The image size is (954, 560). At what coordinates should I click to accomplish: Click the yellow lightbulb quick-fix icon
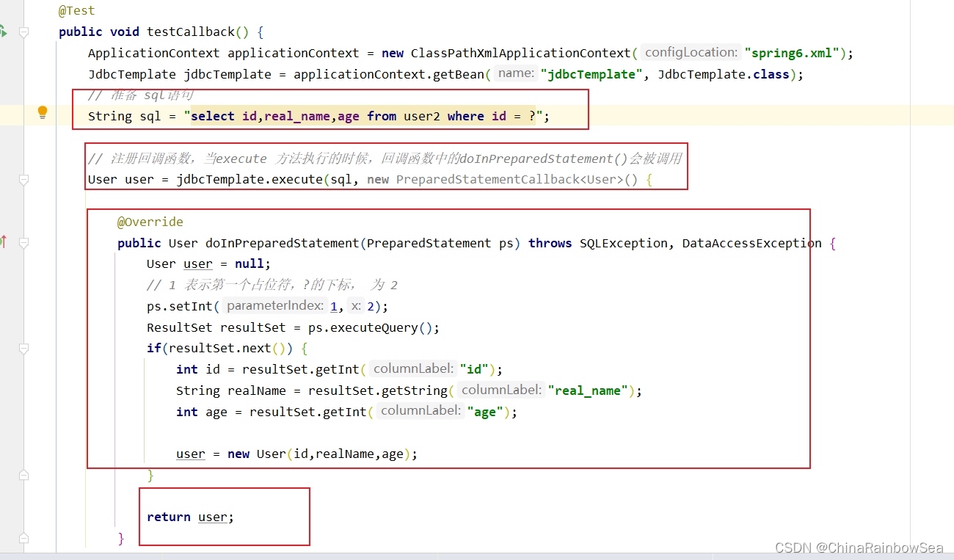coord(43,112)
